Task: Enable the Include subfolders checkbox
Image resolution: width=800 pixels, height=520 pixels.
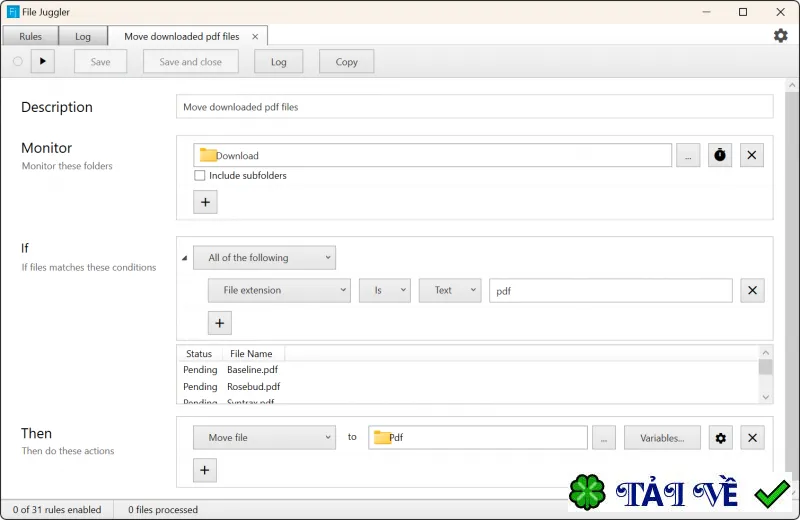Action: (x=199, y=176)
